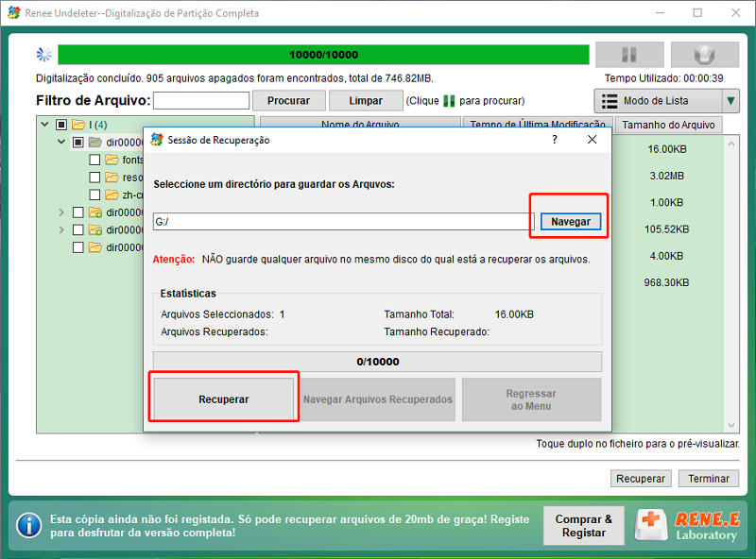Click the Terminar button
The height and width of the screenshot is (559, 756).
(x=708, y=479)
